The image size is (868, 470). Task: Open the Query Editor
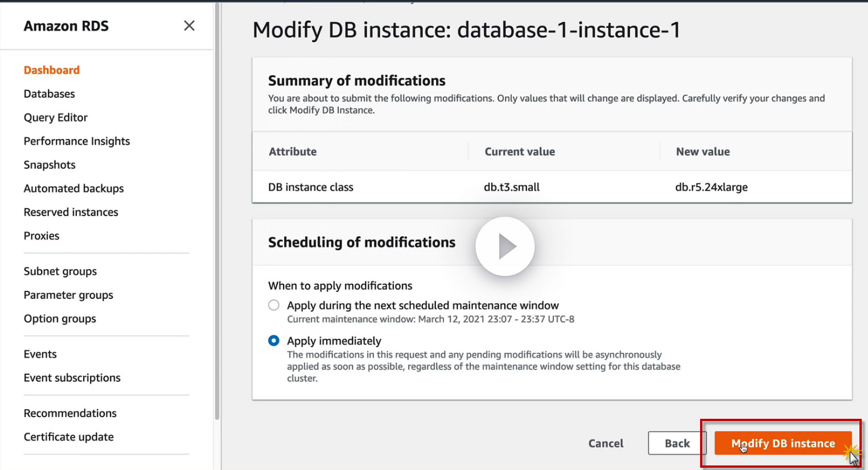56,118
